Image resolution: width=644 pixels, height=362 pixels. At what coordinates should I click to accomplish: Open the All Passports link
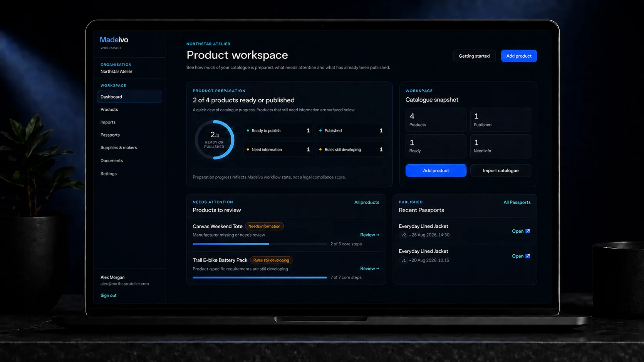(517, 202)
